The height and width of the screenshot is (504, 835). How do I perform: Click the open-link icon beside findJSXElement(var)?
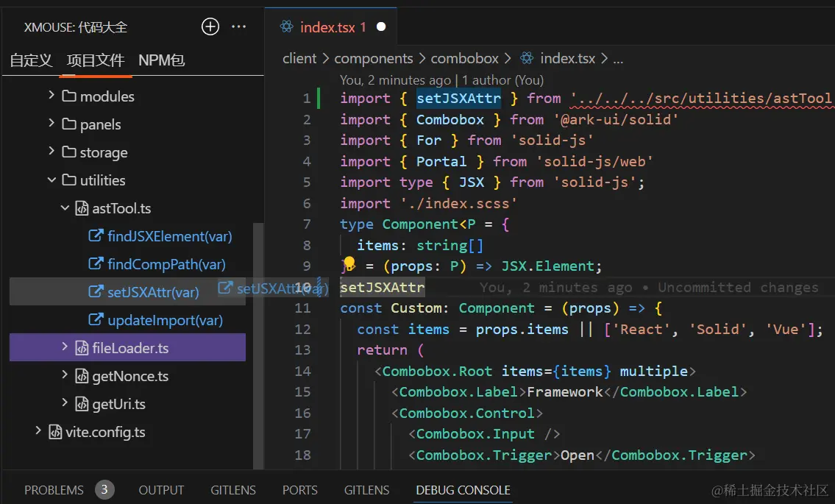click(96, 236)
